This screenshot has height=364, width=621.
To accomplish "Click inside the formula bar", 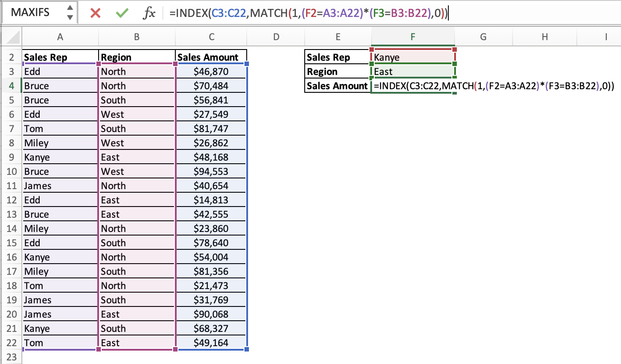I will [312, 12].
